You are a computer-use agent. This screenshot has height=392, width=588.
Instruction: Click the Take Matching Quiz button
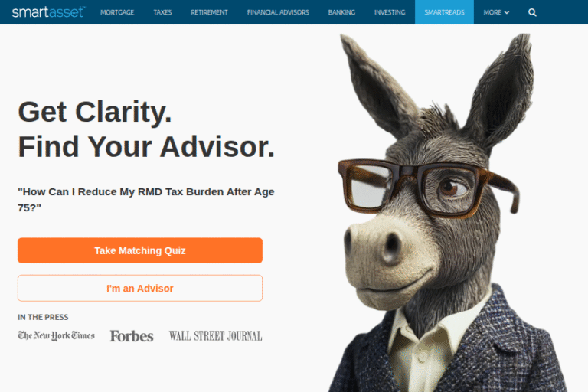click(140, 250)
